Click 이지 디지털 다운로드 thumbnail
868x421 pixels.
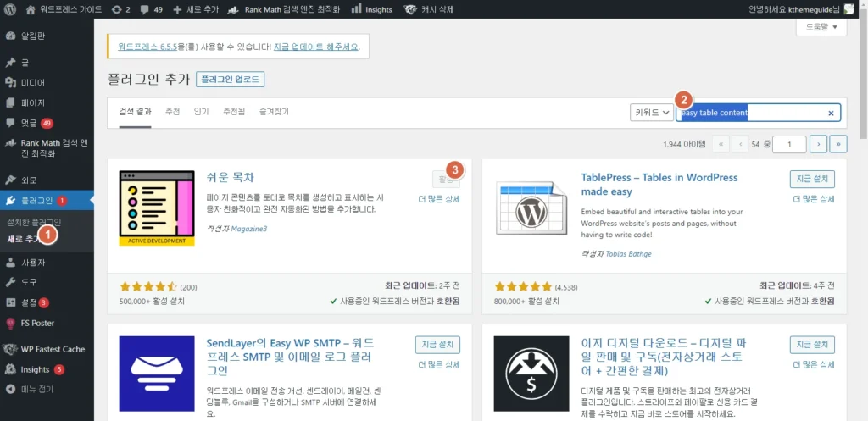click(x=531, y=374)
